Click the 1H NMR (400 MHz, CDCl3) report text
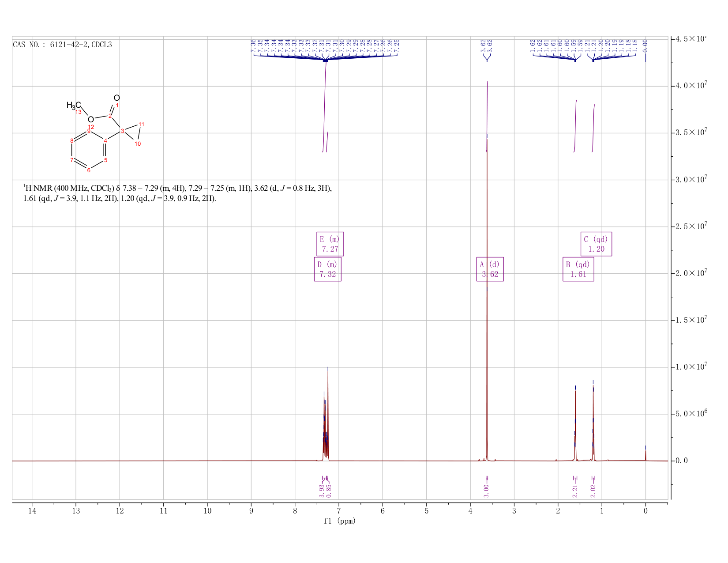 [x=177, y=193]
